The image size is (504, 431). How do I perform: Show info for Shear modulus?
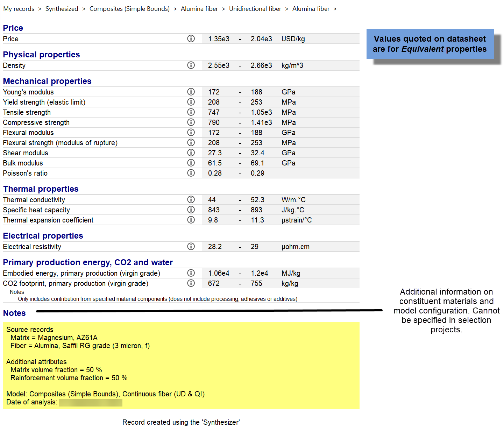[191, 153]
